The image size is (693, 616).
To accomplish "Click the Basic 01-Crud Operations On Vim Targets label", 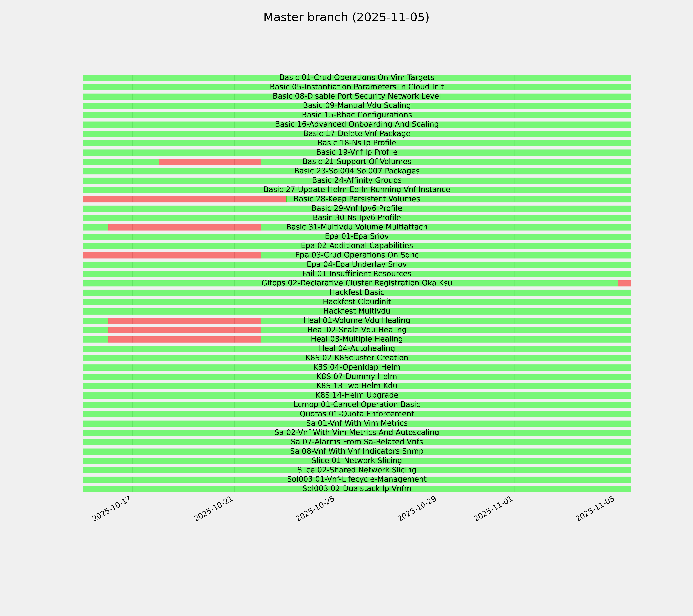I will coord(357,78).
